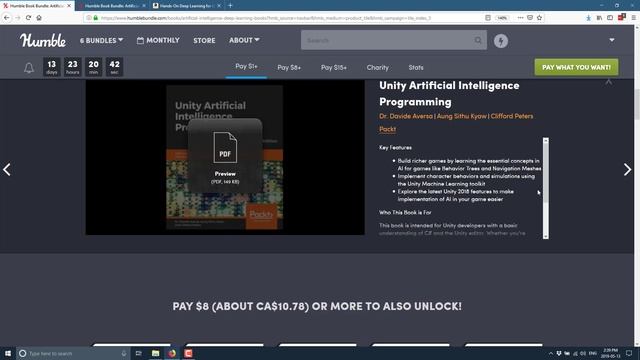Screen dimensions: 640x360
Task: Open the downloads arrow icon
Action: [x=588, y=18]
